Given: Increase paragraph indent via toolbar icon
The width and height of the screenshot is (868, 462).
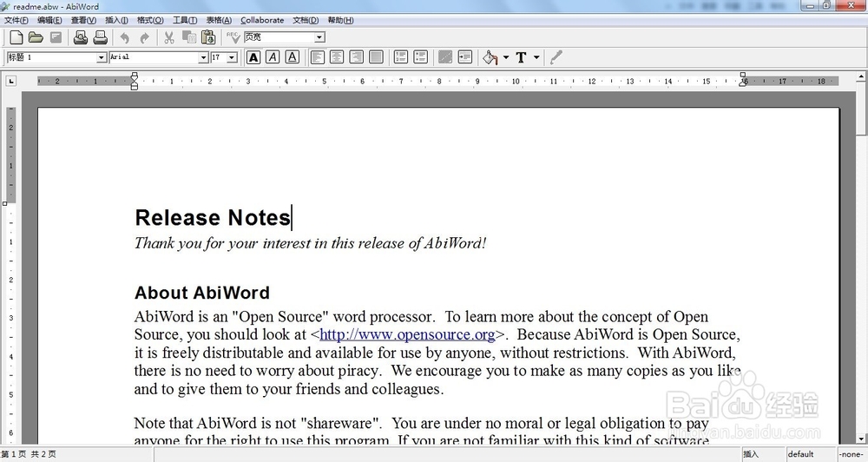Looking at the screenshot, I should pos(465,57).
